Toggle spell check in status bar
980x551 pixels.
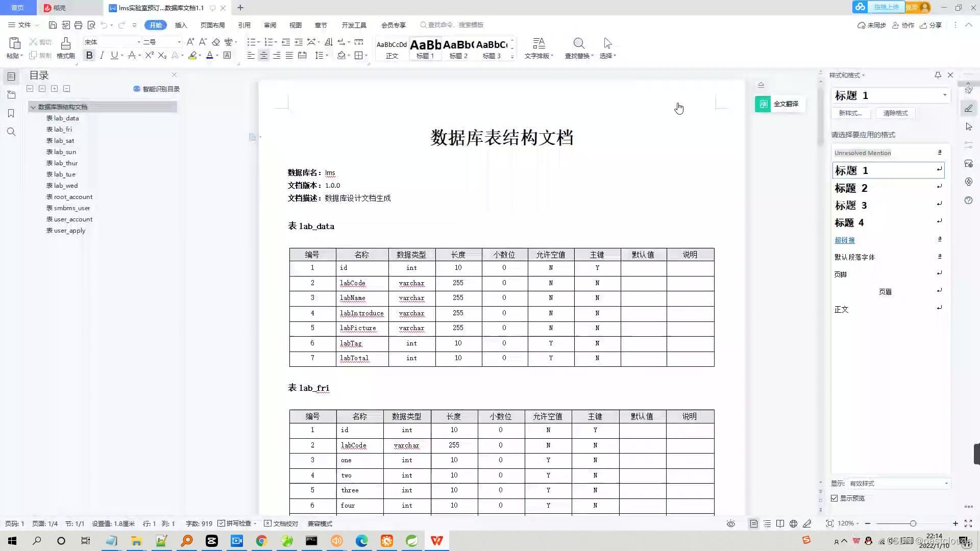pos(234,523)
